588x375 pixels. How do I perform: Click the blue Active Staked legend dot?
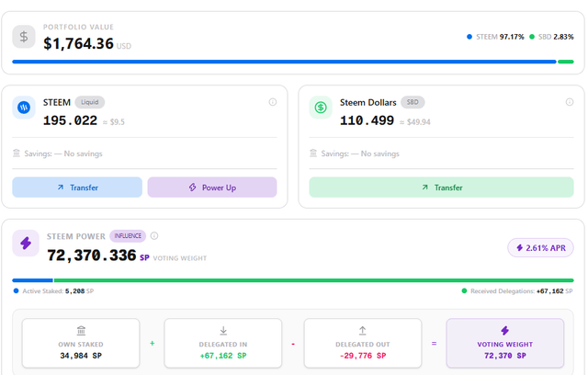pos(16,291)
